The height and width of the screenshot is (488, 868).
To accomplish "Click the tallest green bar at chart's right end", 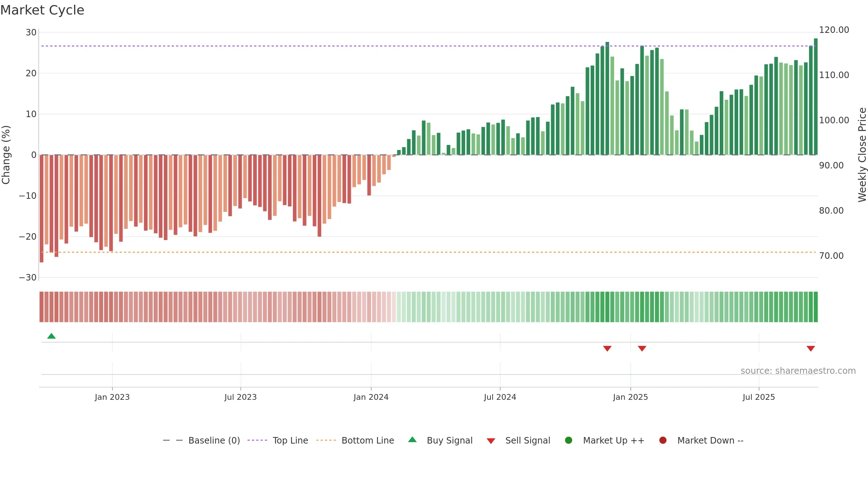I will click(x=816, y=97).
